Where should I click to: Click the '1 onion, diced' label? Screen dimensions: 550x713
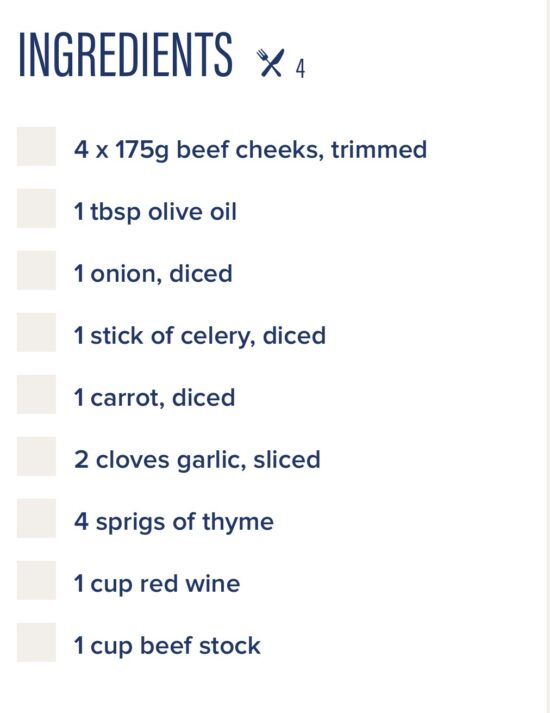click(x=153, y=274)
